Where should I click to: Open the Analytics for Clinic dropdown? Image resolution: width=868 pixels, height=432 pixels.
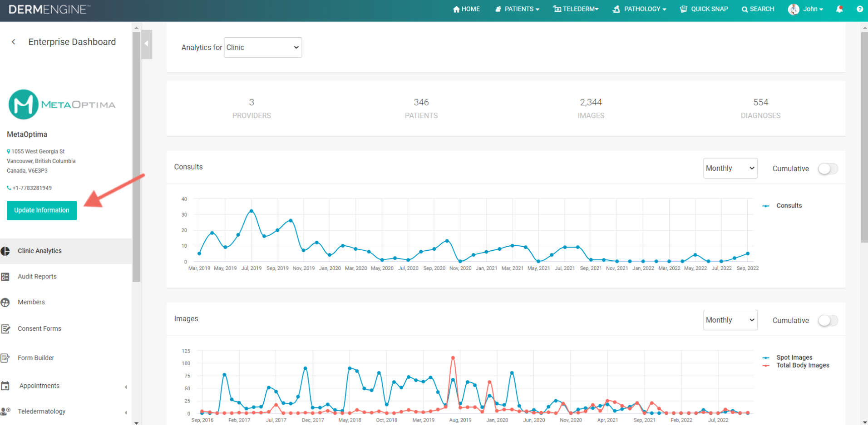coord(263,48)
